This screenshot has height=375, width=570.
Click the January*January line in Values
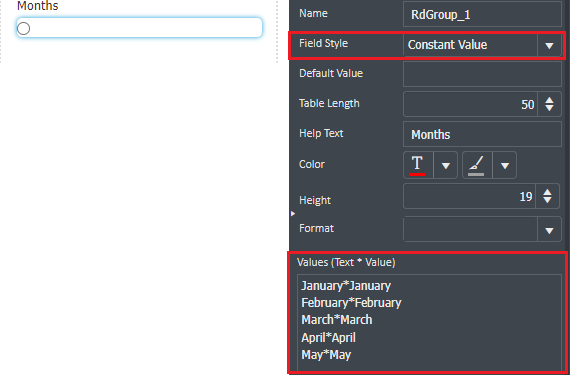pyautogui.click(x=346, y=286)
